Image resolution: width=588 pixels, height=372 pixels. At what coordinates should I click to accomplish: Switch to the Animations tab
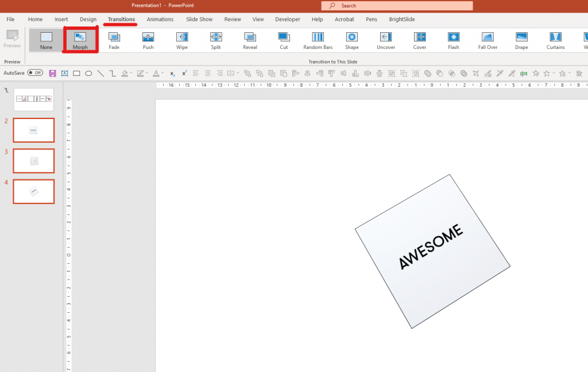160,19
